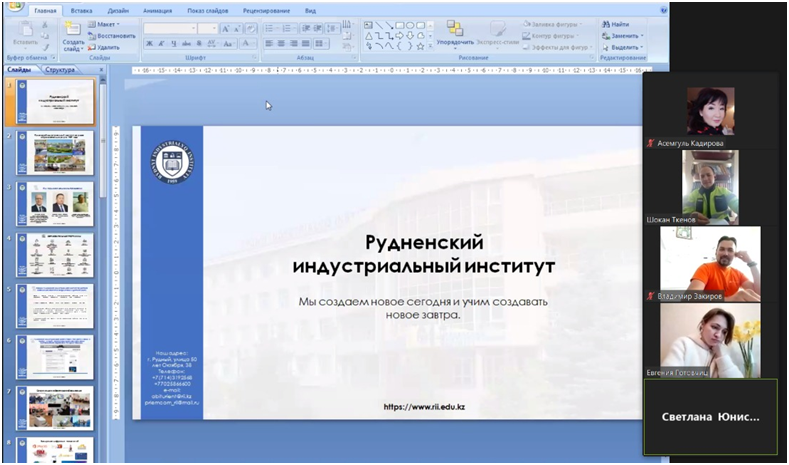The image size is (789, 465).
Task: Click the Copy icon in clipboard group
Action: pyautogui.click(x=45, y=36)
